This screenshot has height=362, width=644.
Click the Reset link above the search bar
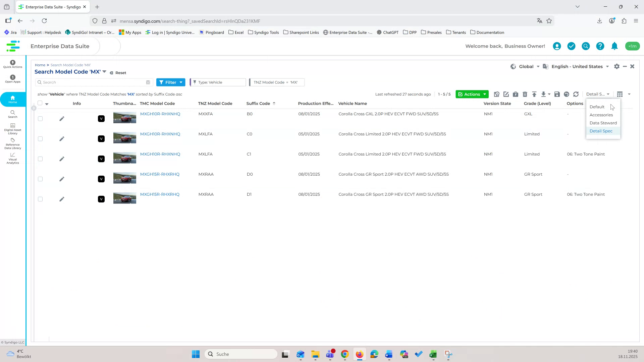tap(120, 72)
